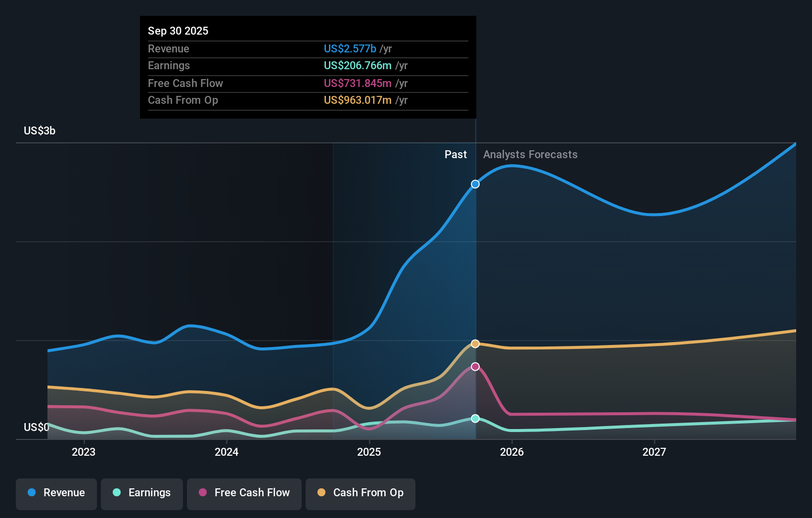Click the Analysts Forecasts label
This screenshot has height=518, width=812.
click(530, 155)
